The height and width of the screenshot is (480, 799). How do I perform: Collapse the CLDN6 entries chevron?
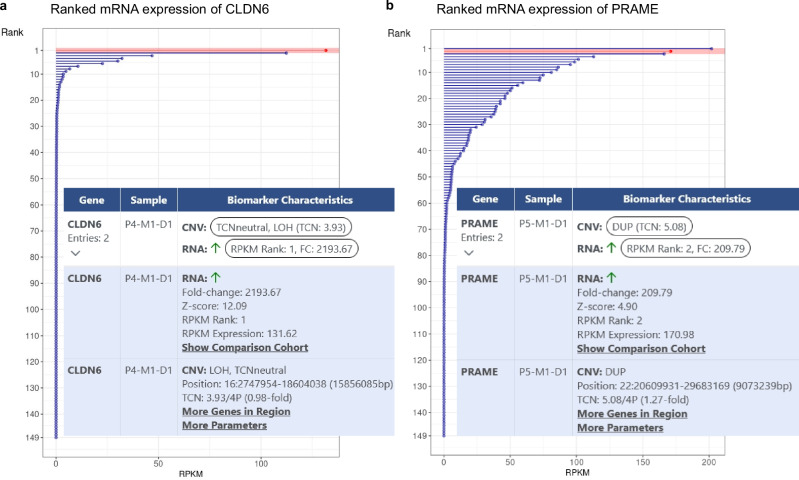75,253
